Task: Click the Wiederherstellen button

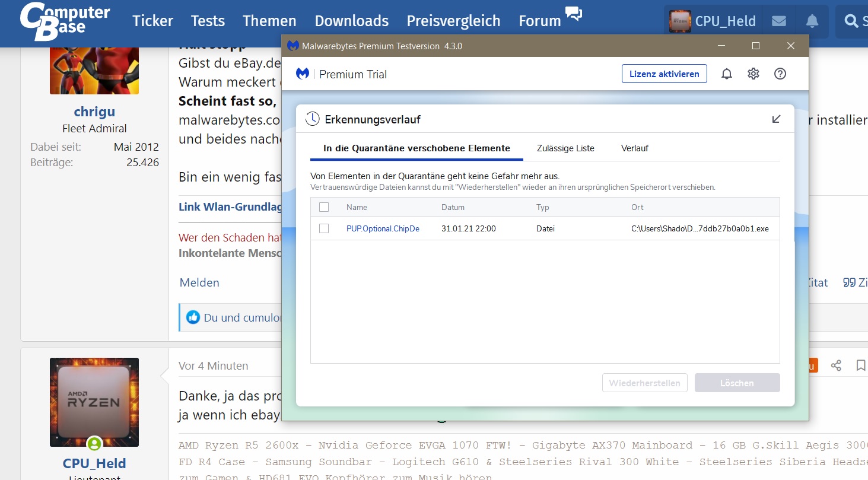Action: [645, 383]
